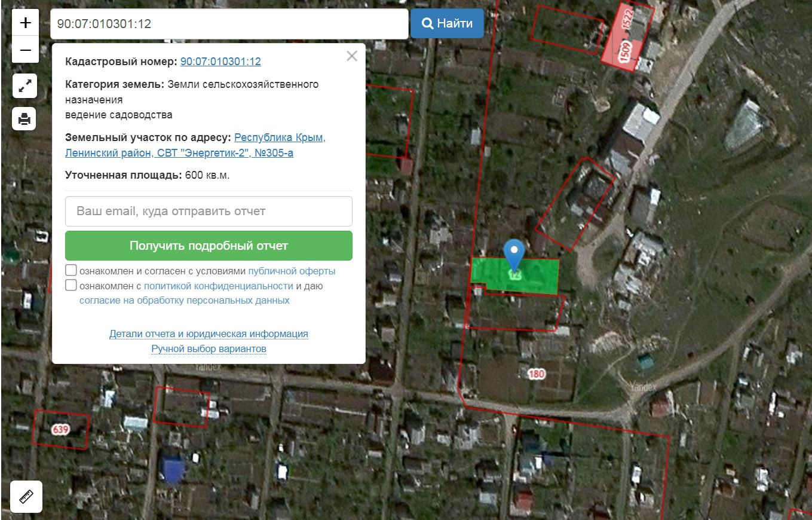Click the print map icon
Screen dimensions: 812x520
pos(24,119)
